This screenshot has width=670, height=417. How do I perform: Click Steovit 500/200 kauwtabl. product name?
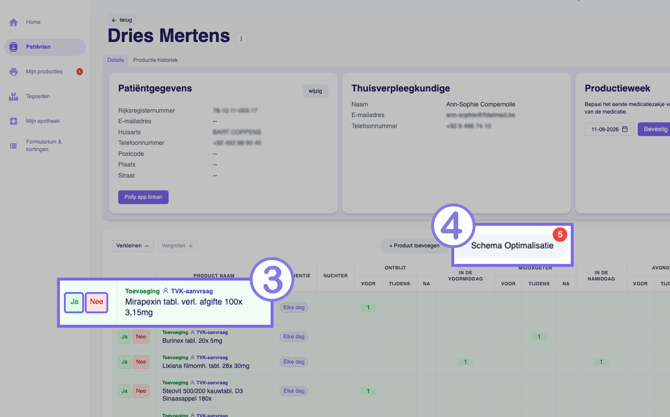[203, 395]
